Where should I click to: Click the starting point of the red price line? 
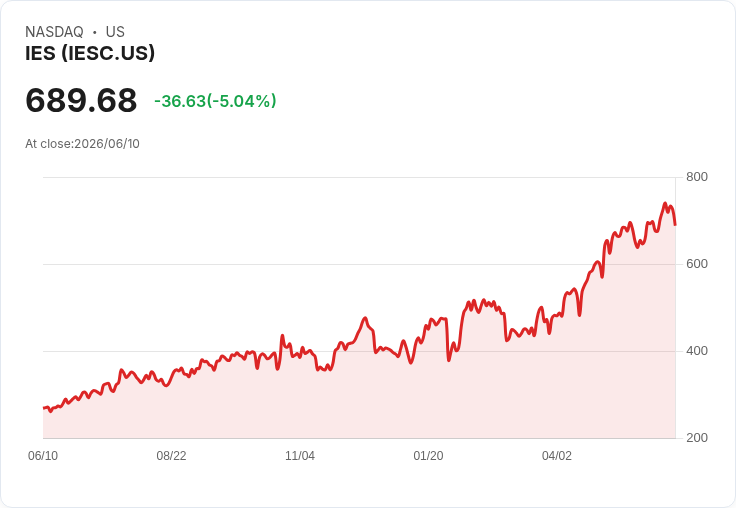click(x=44, y=408)
